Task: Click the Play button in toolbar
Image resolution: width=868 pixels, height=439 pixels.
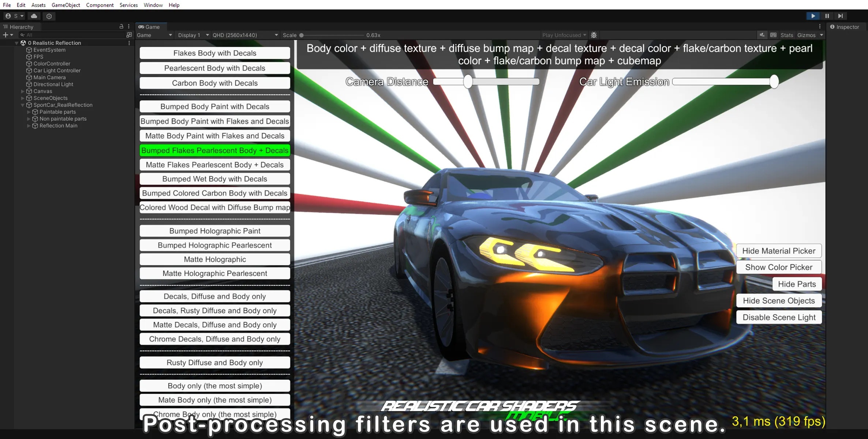Action: click(x=813, y=16)
